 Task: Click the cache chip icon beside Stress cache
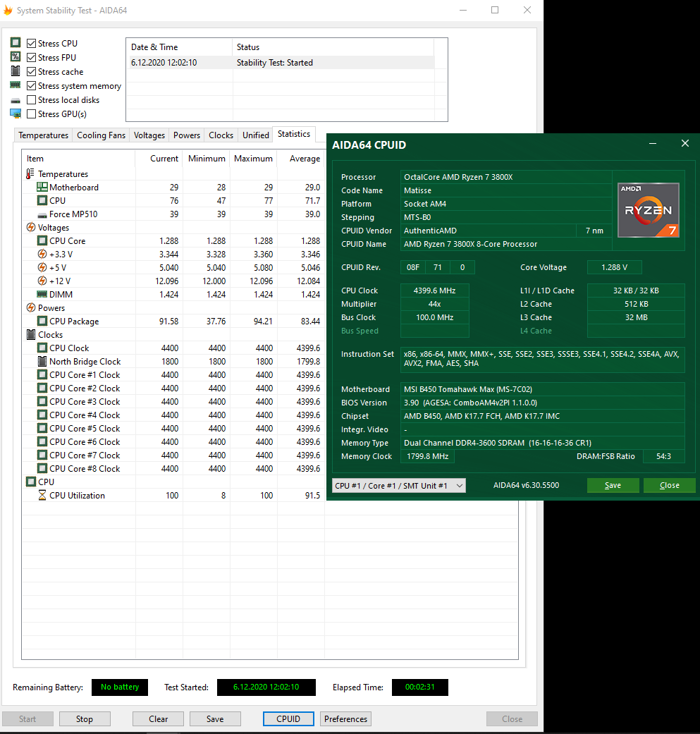coord(16,71)
